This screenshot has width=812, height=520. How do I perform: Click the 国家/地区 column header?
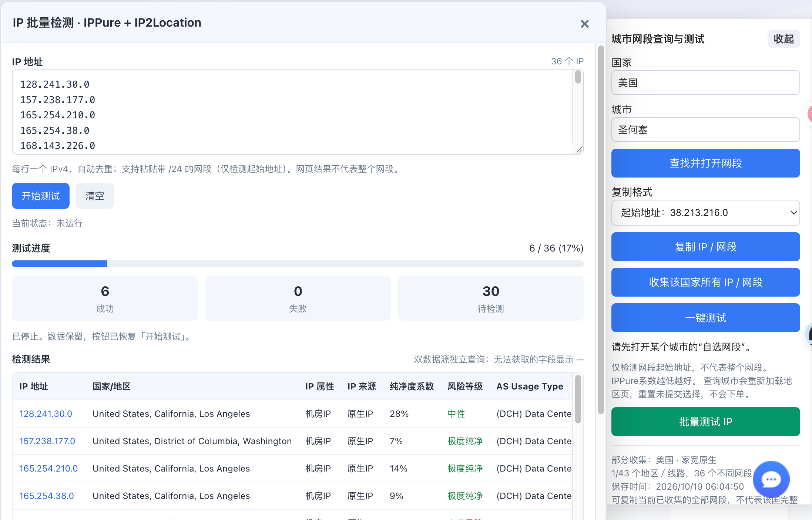tap(111, 386)
